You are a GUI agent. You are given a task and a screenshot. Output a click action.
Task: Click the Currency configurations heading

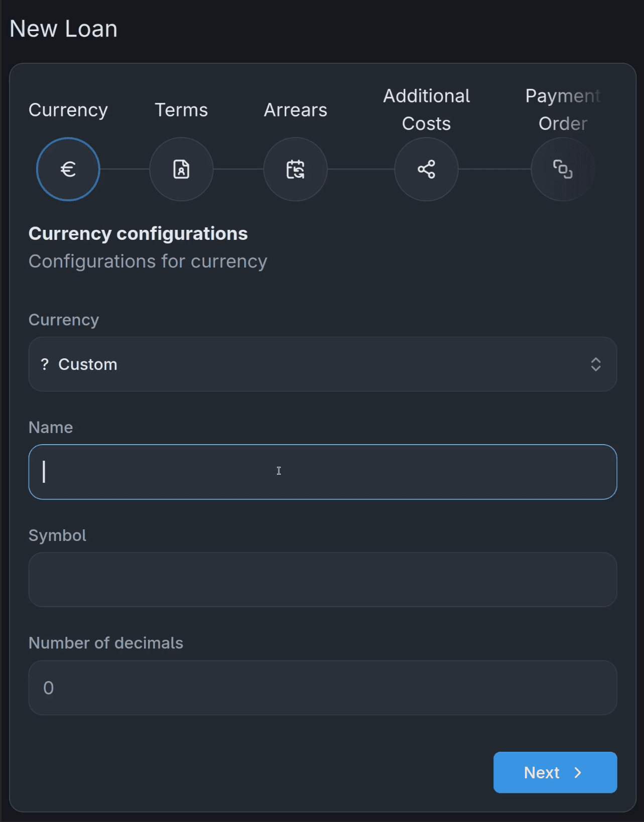(138, 233)
